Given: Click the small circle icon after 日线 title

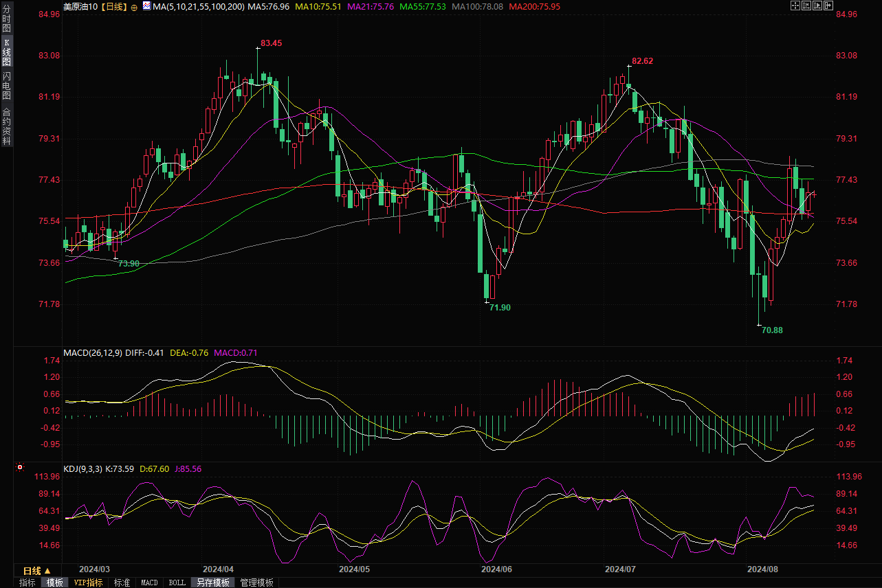Looking at the screenshot, I should 134,7.
